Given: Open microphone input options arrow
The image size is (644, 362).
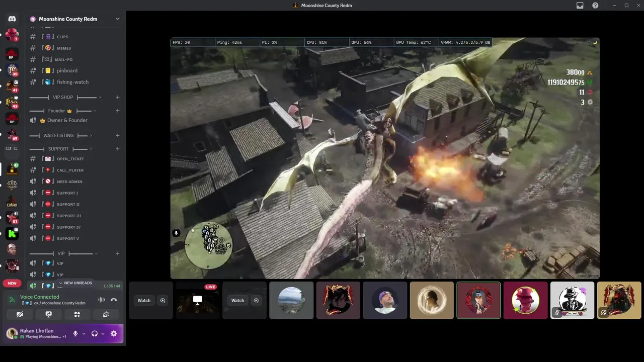Looking at the screenshot, I should [84, 333].
